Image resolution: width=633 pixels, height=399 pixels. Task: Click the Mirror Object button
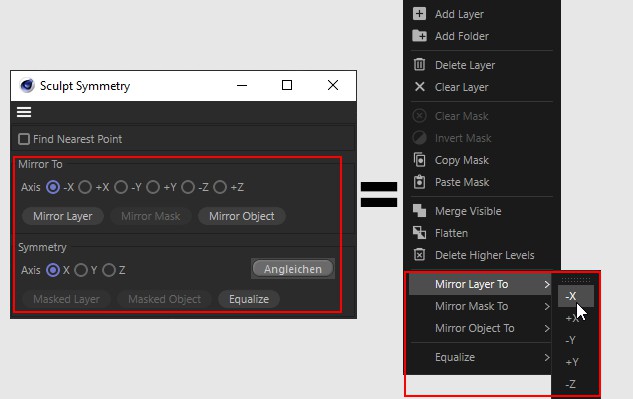(x=242, y=216)
